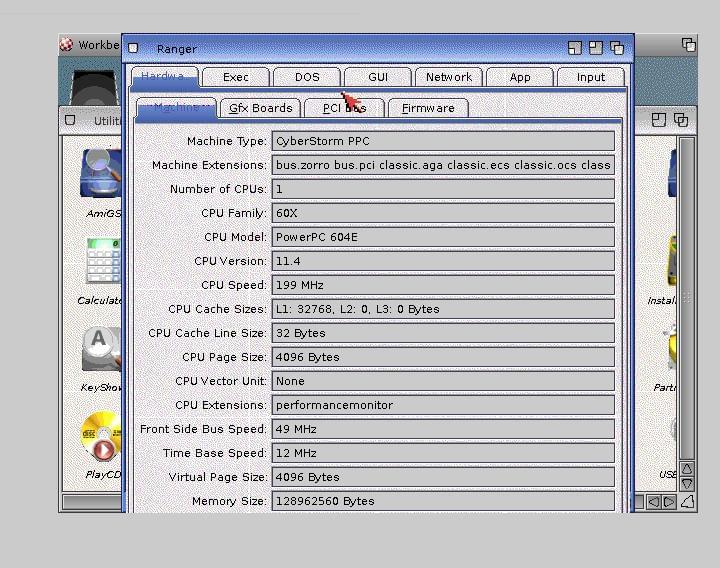This screenshot has width=720, height=568.
Task: Click the CPU Extensions field performancemonitor
Action: 443,405
